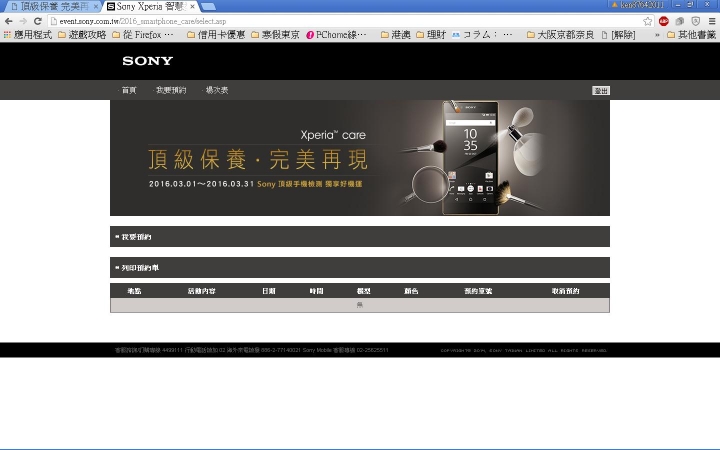Show more bookmarks with double chevron

click(x=657, y=35)
